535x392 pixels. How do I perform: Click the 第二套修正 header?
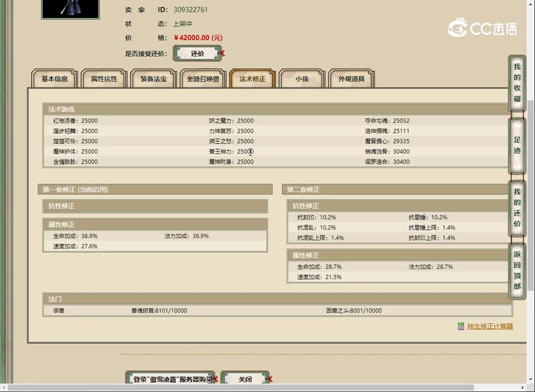pyautogui.click(x=396, y=189)
